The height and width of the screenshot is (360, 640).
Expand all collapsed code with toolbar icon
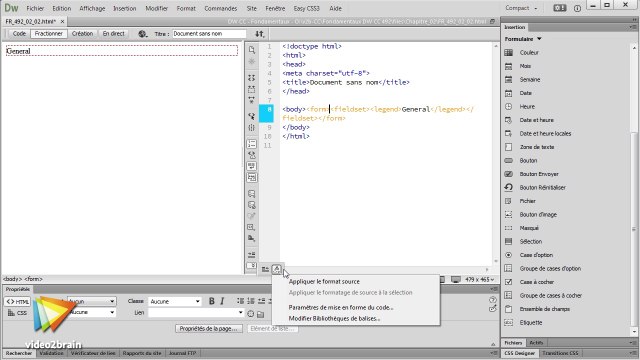point(251,100)
